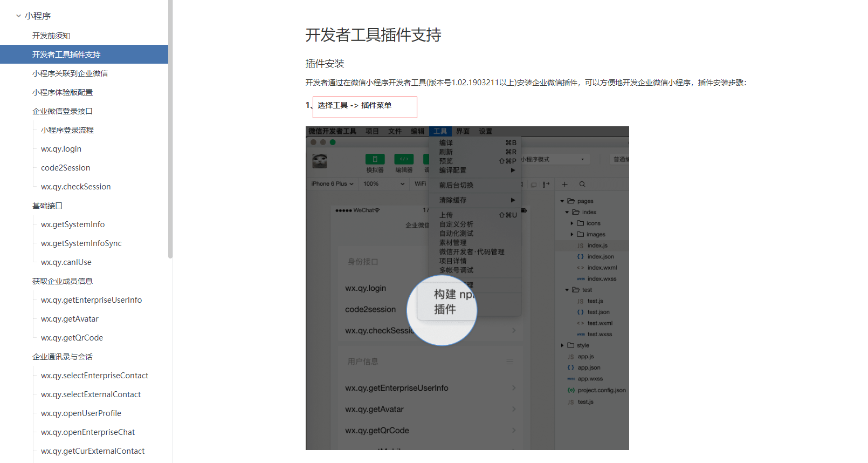Screen dimensions: 868x463
Task: Go to 小程序体验版配置
Action: tap(63, 92)
